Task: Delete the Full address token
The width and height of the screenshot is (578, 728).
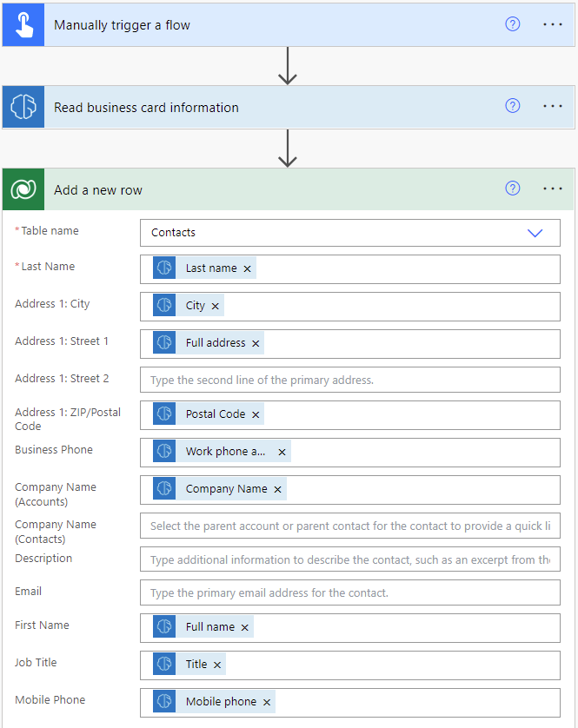Action: [256, 343]
